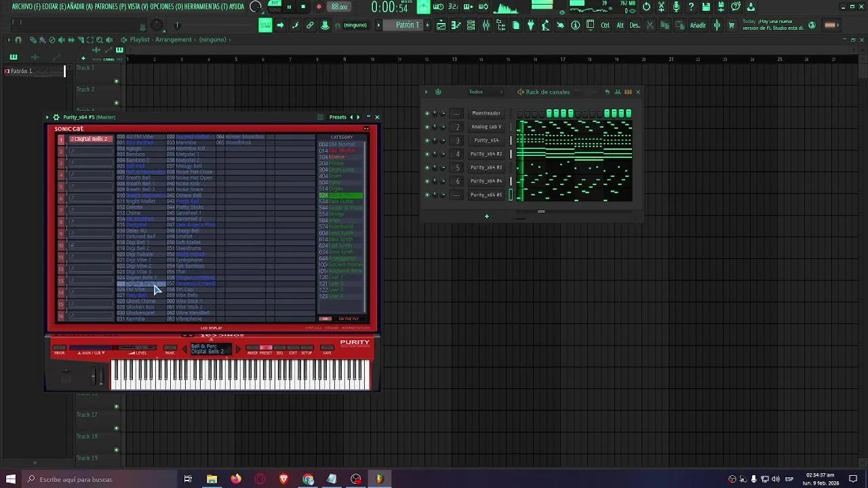This screenshot has width=868, height=488.
Task: Click the red record button
Action: 319,7
